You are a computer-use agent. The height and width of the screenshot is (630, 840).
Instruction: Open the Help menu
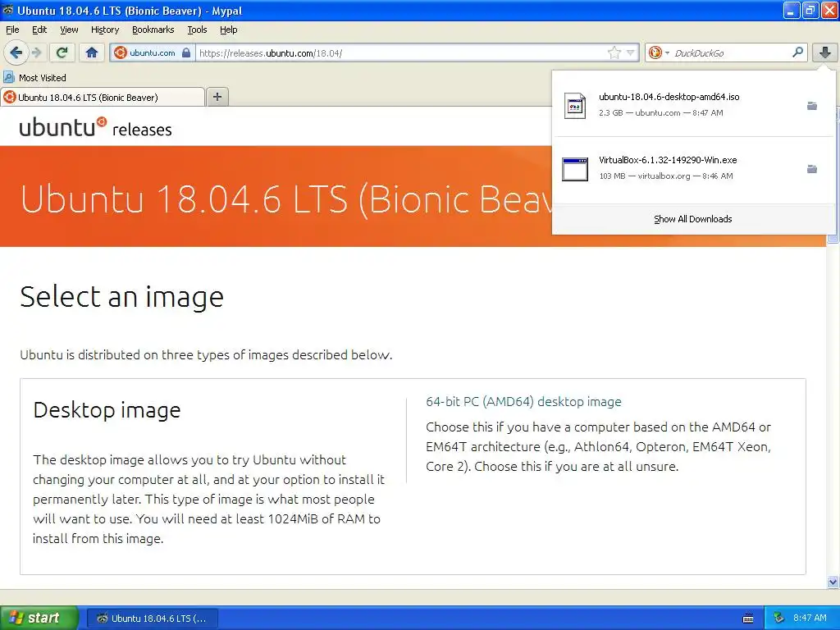228,30
